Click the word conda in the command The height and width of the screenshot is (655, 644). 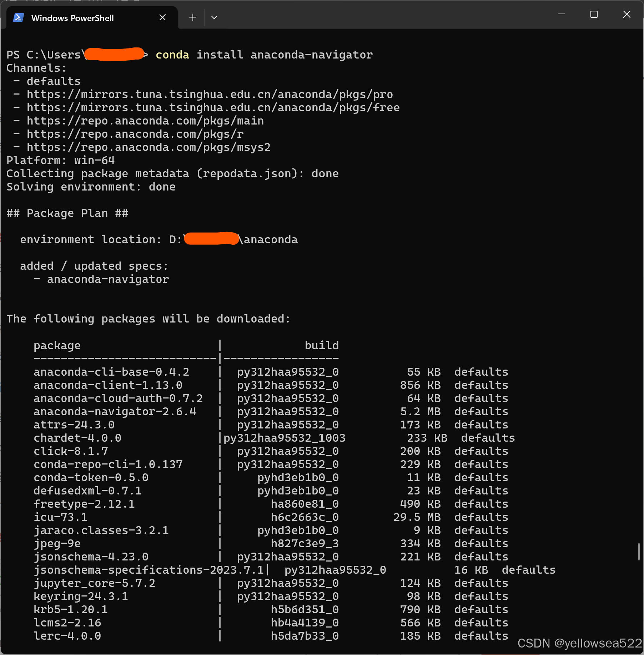click(x=172, y=55)
